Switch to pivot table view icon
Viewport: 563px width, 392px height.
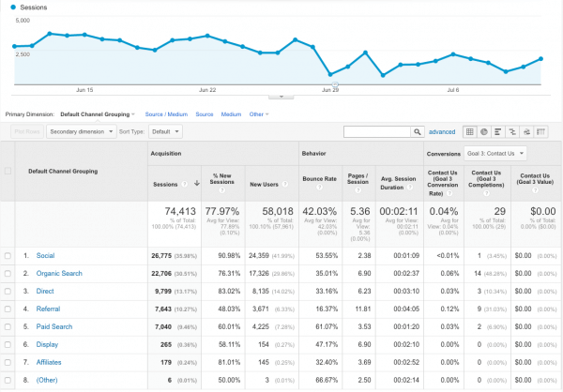tap(541, 131)
